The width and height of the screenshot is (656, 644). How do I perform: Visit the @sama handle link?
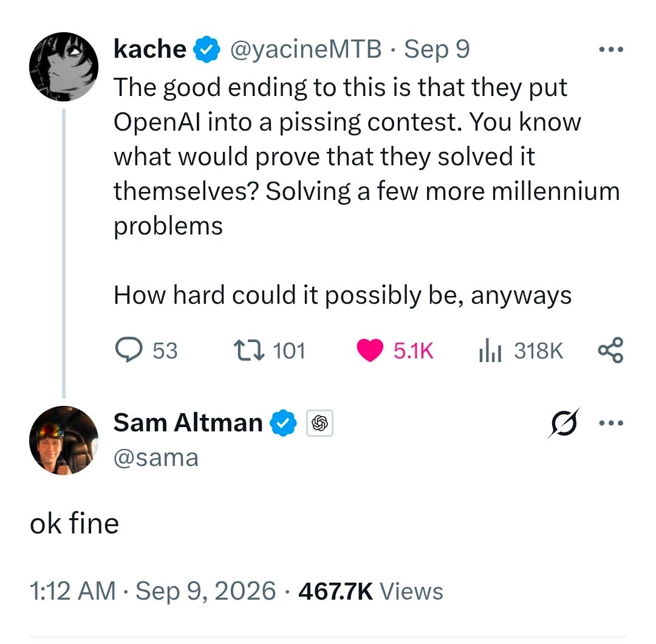click(x=156, y=458)
